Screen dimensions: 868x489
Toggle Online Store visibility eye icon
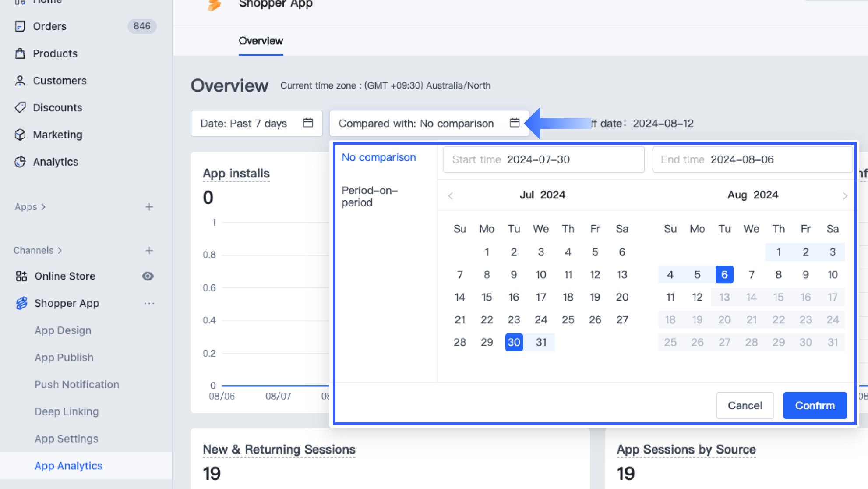(x=148, y=276)
